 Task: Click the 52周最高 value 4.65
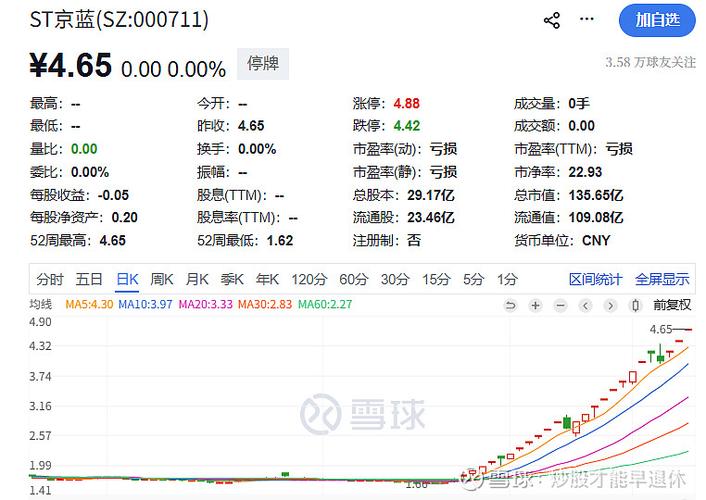[113, 241]
